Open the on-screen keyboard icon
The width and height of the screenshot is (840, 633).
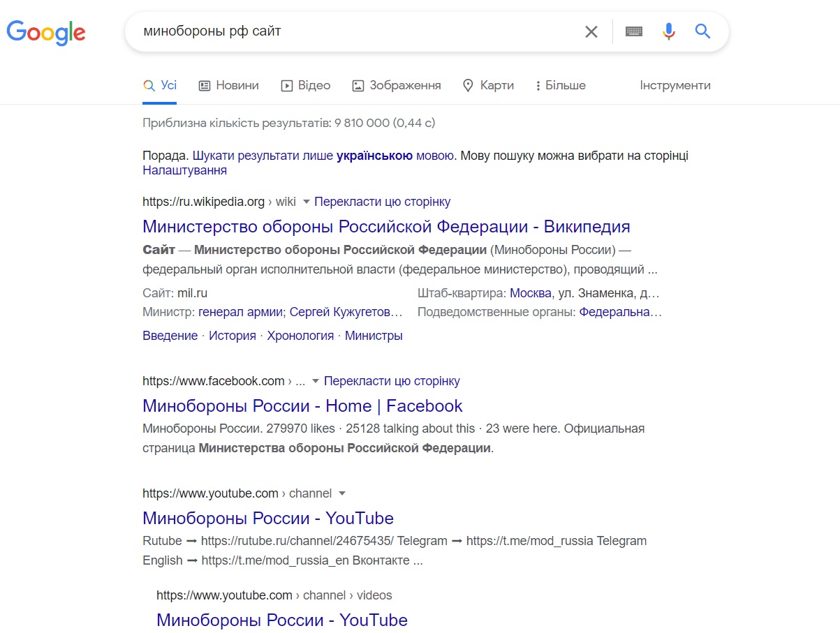tap(633, 31)
